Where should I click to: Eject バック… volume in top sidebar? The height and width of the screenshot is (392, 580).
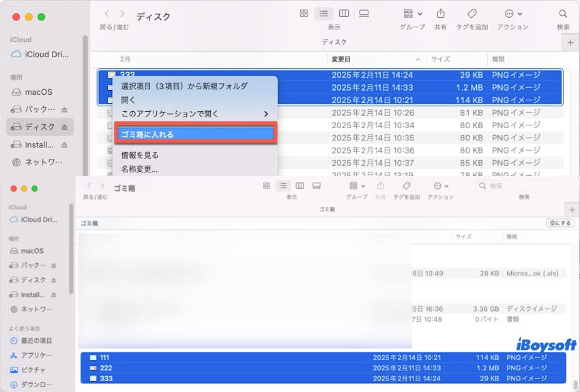(x=64, y=109)
